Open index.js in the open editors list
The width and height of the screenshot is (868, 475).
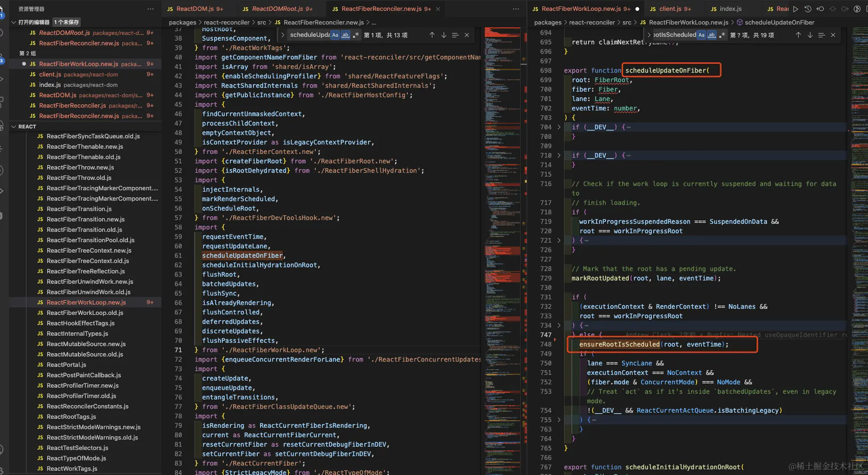click(x=86, y=85)
